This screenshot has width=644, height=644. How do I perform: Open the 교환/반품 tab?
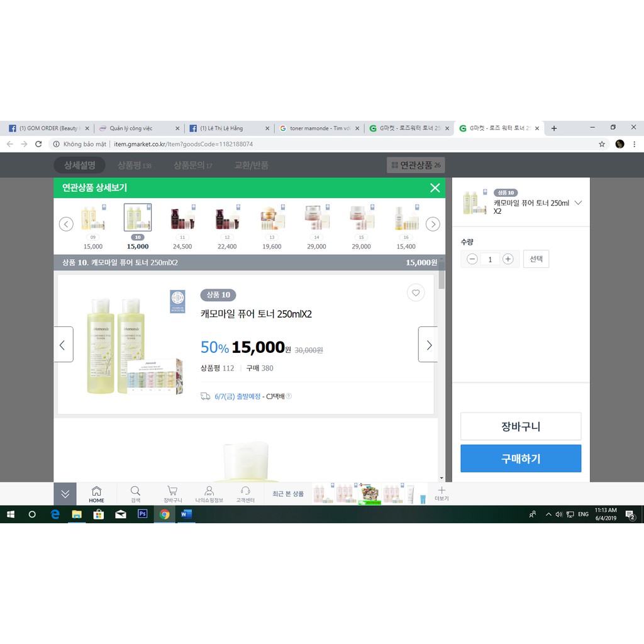(252, 165)
